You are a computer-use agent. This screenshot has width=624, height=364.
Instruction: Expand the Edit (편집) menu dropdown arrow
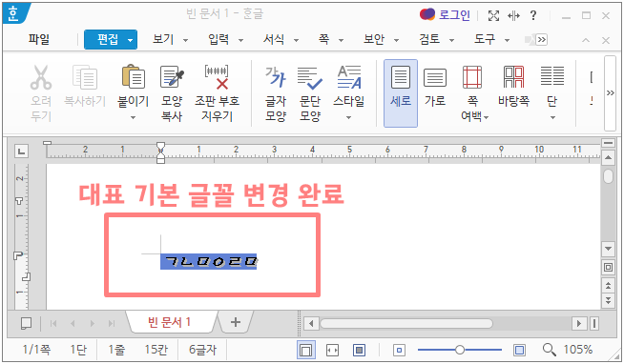[x=130, y=40]
